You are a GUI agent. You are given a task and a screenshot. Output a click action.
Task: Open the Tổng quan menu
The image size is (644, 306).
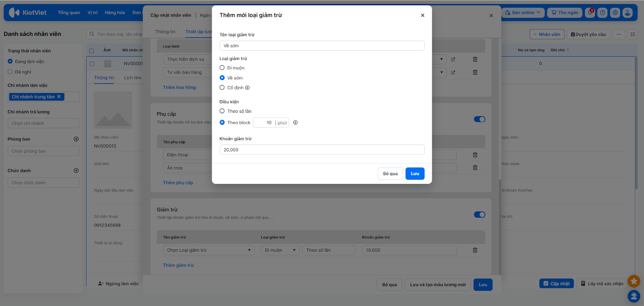(69, 12)
